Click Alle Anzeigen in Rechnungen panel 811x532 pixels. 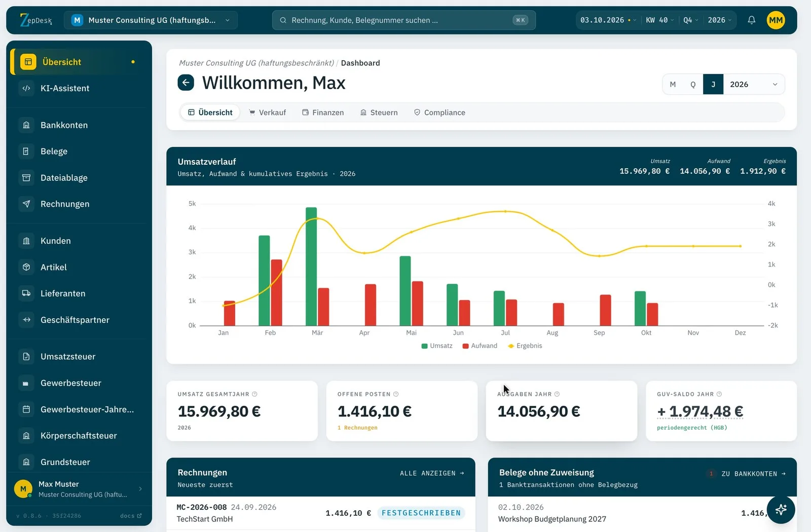[x=432, y=473]
